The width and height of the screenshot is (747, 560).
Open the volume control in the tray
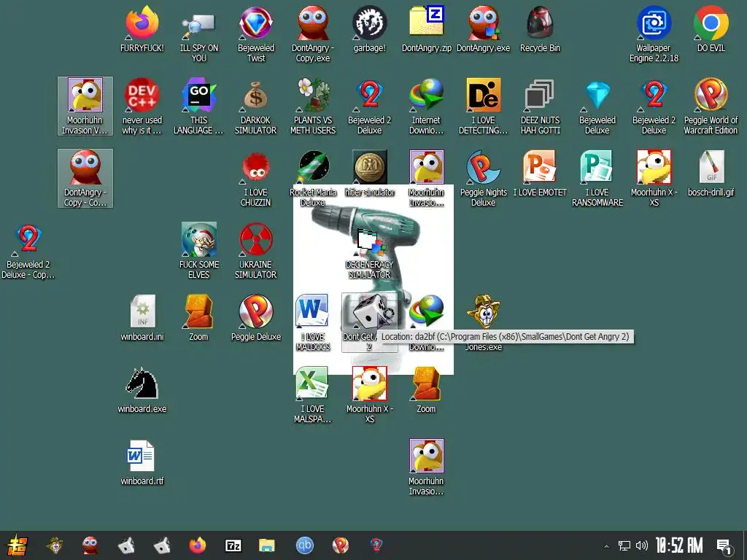pyautogui.click(x=642, y=545)
